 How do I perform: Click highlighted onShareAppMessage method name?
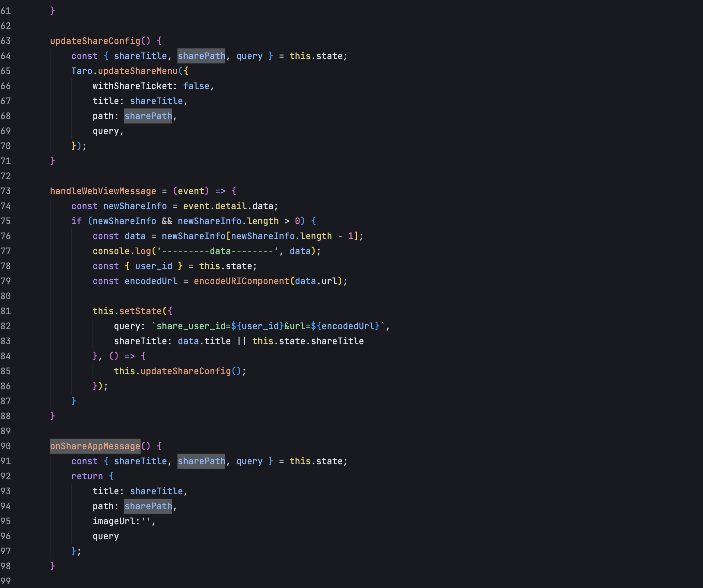click(x=95, y=446)
